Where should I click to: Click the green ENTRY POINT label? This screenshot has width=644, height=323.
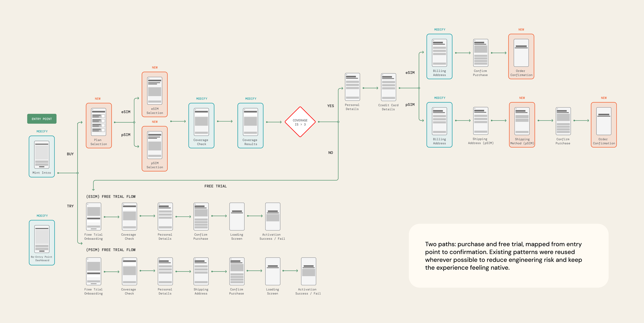[42, 119]
